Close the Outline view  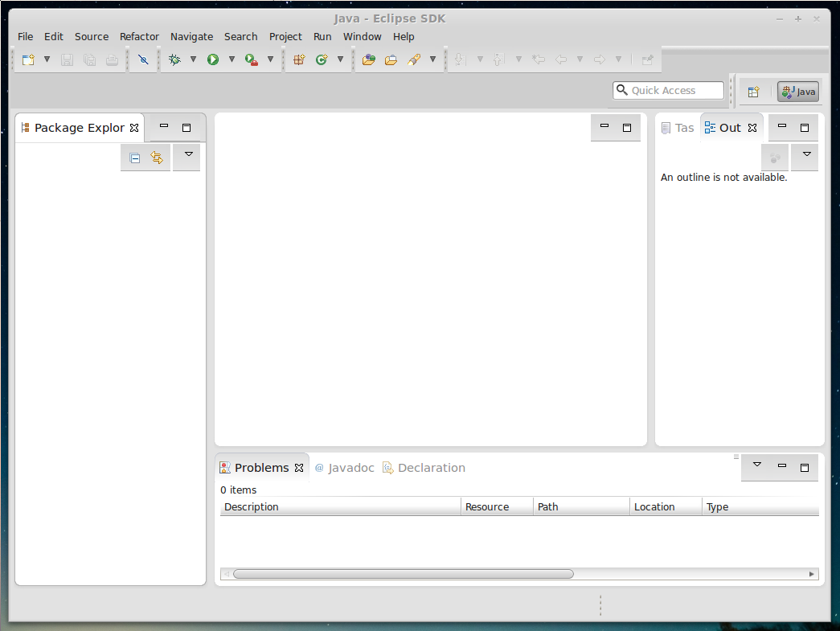tap(752, 128)
